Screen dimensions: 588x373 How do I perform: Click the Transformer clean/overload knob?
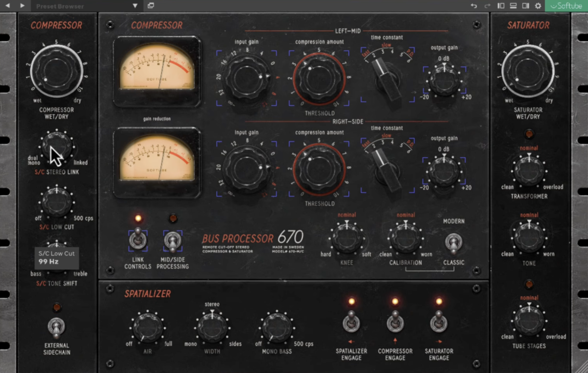pos(529,171)
